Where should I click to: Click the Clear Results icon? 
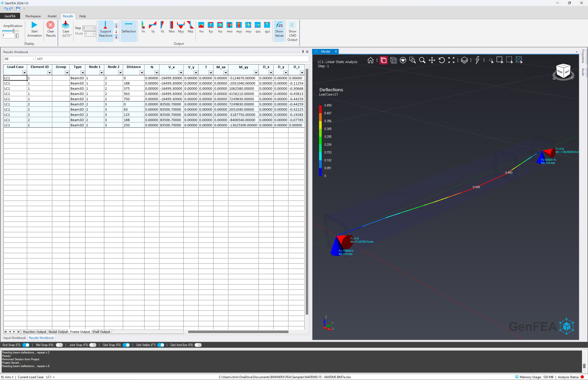point(51,25)
